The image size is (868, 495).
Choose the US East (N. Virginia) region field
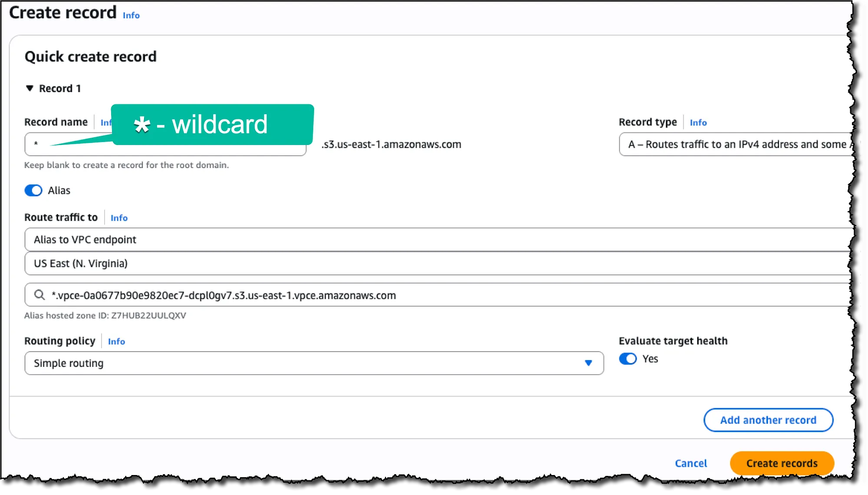tap(434, 264)
